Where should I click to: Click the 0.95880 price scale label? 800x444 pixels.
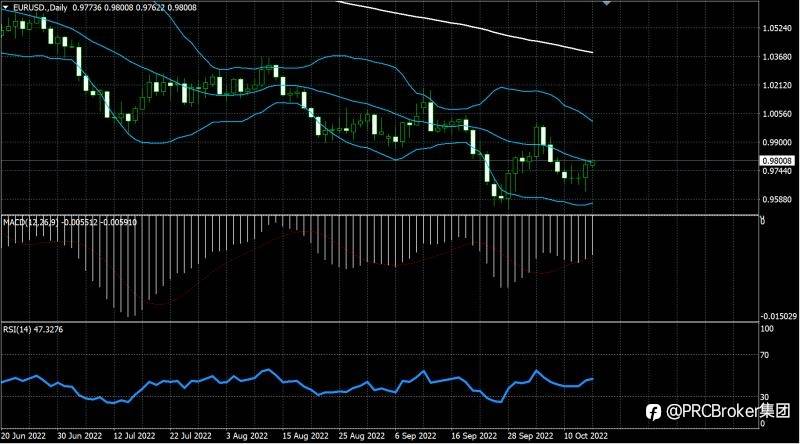(x=777, y=200)
